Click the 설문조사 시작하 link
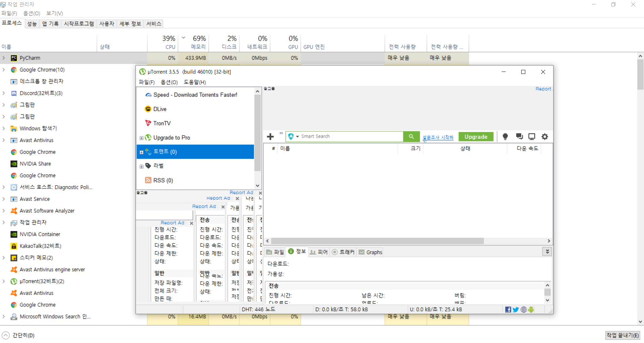Viewport: 644px width, 343px height. coord(438,137)
